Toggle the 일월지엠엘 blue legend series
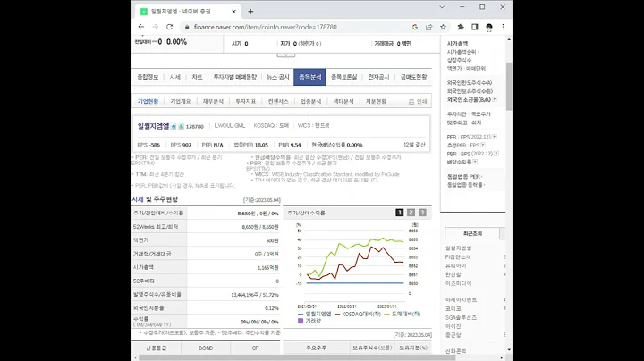Image resolution: width=644 pixels, height=361 pixels. pyautogui.click(x=315, y=314)
